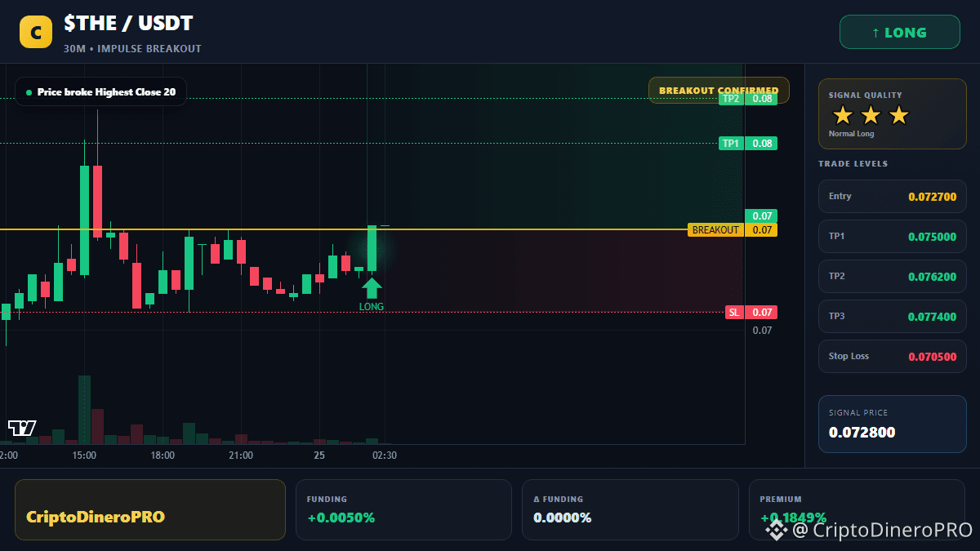This screenshot has height=551, width=980.
Task: Click the Funding +0.0050% card
Action: click(404, 510)
